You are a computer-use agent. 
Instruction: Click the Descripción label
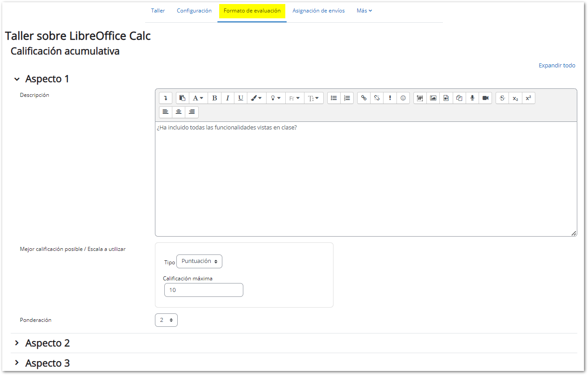click(35, 95)
